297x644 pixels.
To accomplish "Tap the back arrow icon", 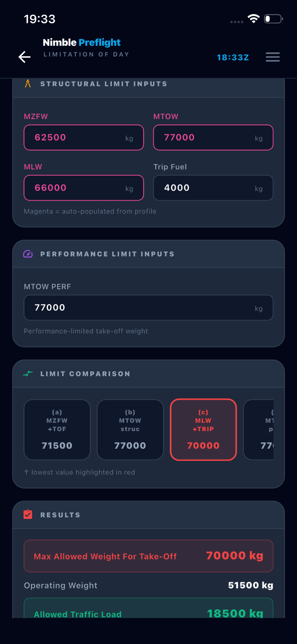I will (x=24, y=57).
